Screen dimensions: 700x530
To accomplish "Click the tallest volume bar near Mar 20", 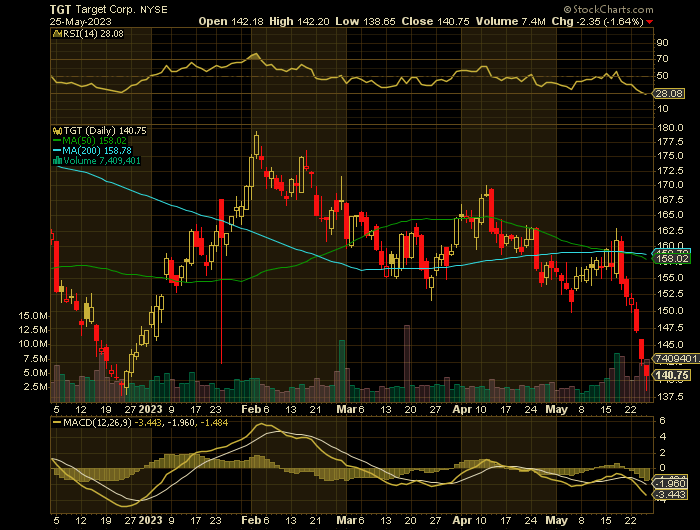I will 407,363.
